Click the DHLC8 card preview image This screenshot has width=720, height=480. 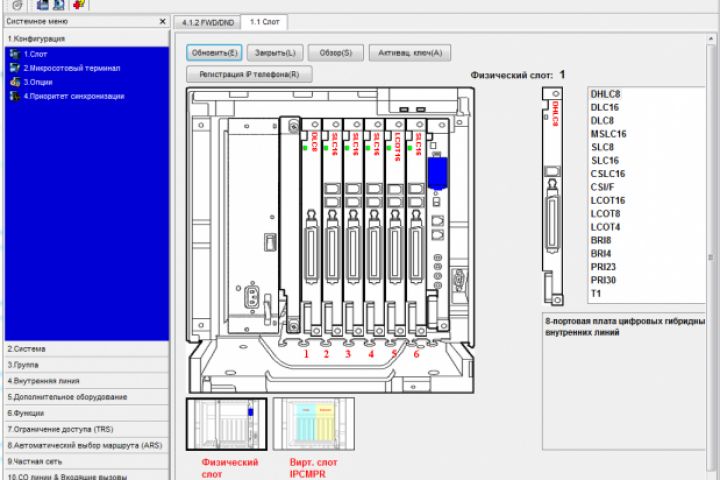(552, 197)
